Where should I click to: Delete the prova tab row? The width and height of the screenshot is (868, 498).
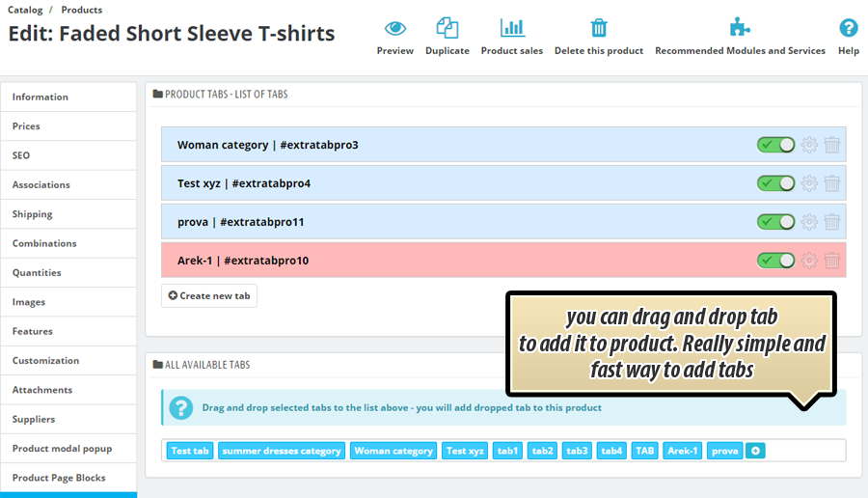(x=832, y=222)
